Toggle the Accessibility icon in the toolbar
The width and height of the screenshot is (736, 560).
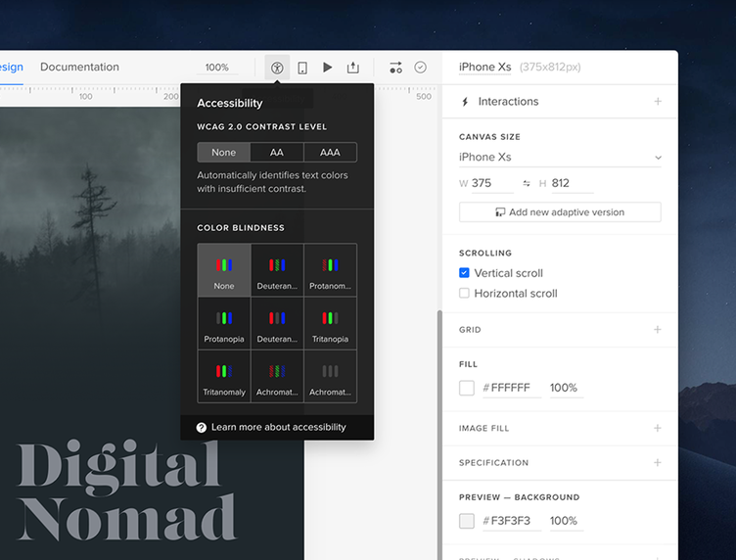coord(277,68)
